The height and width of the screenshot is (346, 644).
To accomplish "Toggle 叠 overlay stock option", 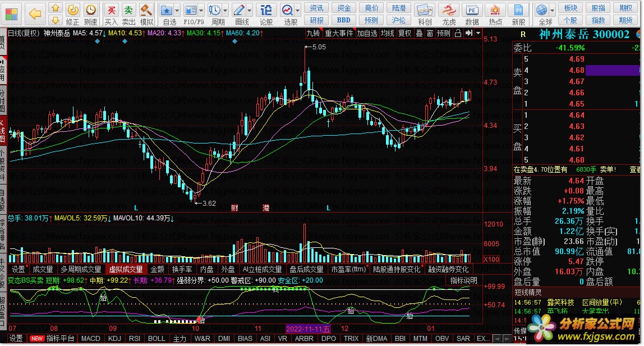I will [420, 33].
